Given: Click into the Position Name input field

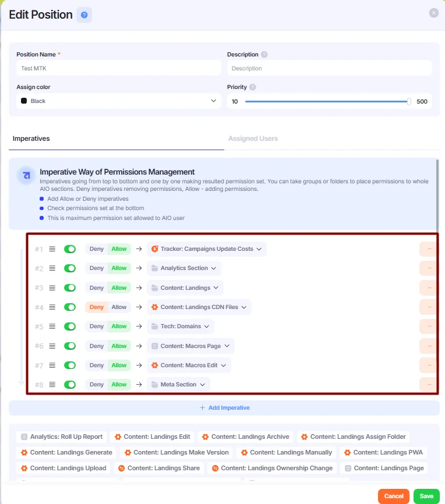Looking at the screenshot, I should 119,68.
